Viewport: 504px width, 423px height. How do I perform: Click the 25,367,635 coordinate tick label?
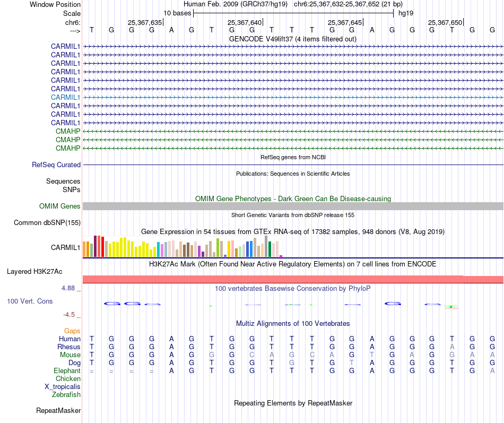(x=145, y=22)
